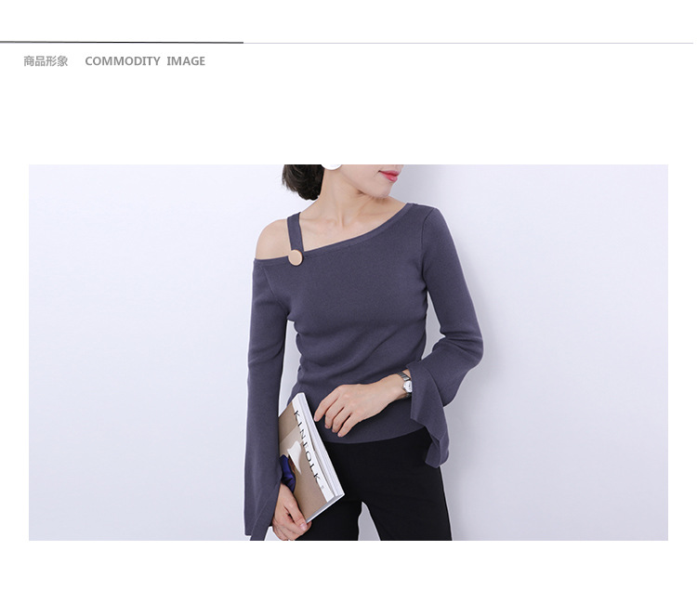697x616 pixels.
Task: Open the gray sweater product photo
Action: (348, 352)
